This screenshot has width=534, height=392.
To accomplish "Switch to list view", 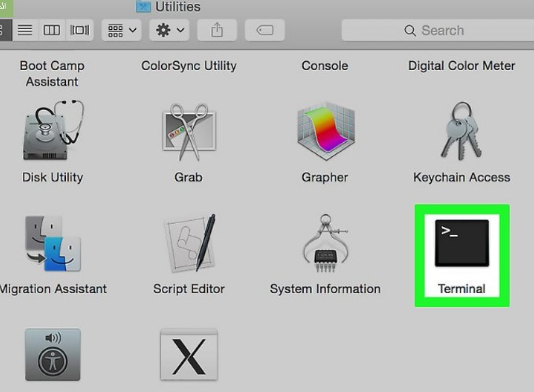I will pyautogui.click(x=25, y=31).
